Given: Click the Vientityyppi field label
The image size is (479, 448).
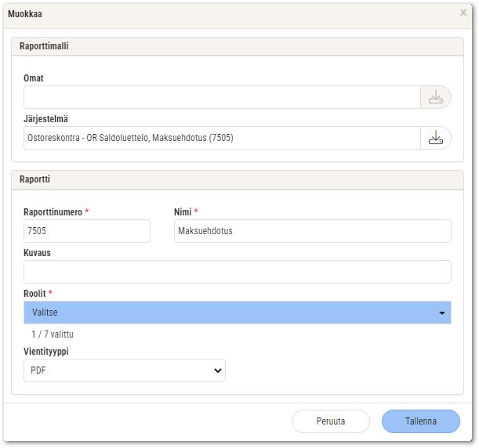Looking at the screenshot, I should (46, 352).
